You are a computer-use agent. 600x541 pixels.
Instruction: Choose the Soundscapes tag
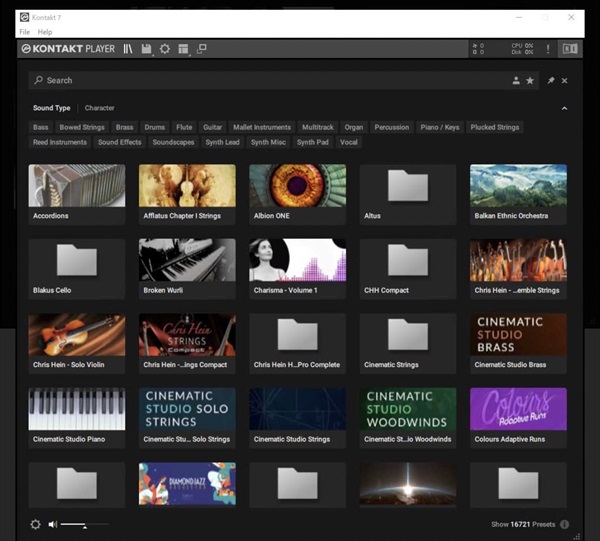click(173, 142)
